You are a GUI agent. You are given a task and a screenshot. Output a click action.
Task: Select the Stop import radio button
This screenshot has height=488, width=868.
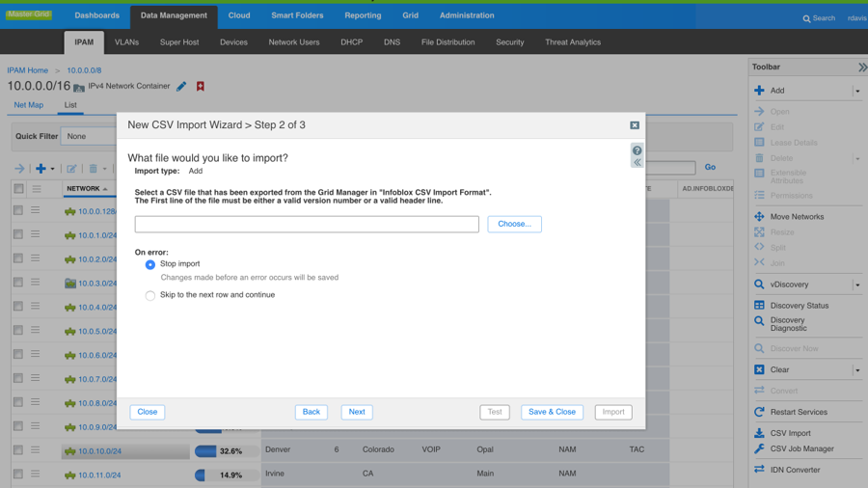(x=150, y=264)
